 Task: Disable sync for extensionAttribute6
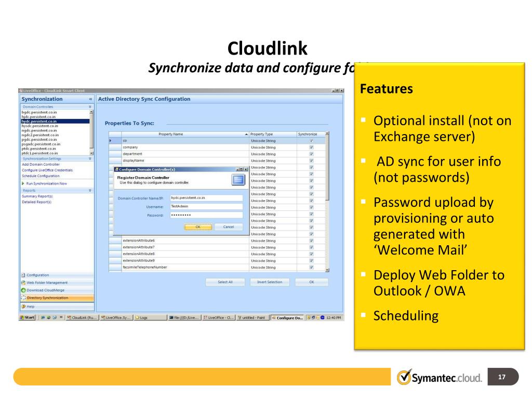click(x=311, y=241)
